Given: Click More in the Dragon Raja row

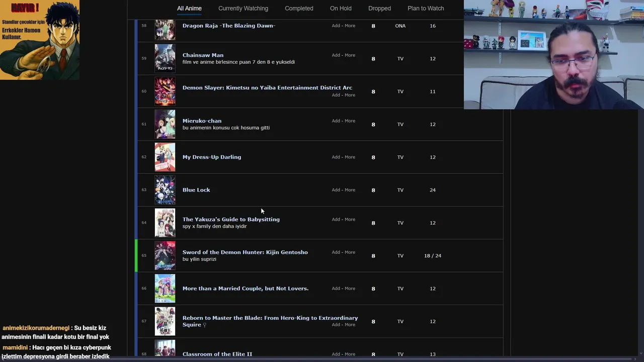Looking at the screenshot, I should click(350, 26).
